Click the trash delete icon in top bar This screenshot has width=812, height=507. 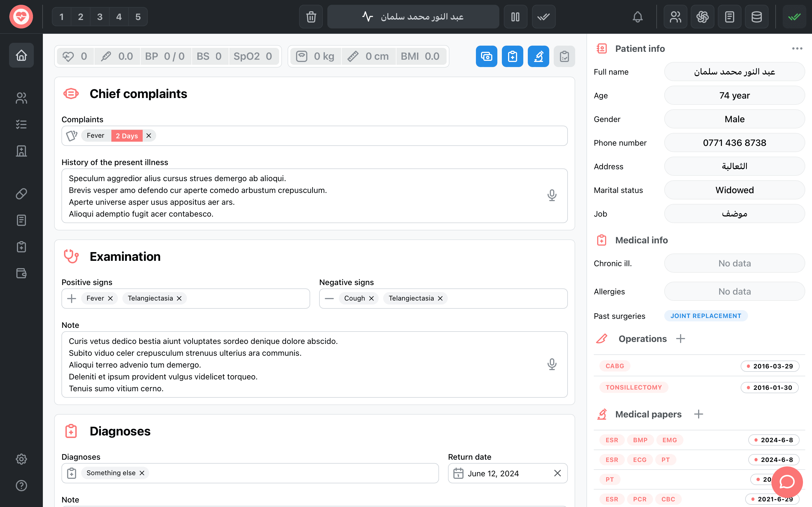pyautogui.click(x=311, y=17)
